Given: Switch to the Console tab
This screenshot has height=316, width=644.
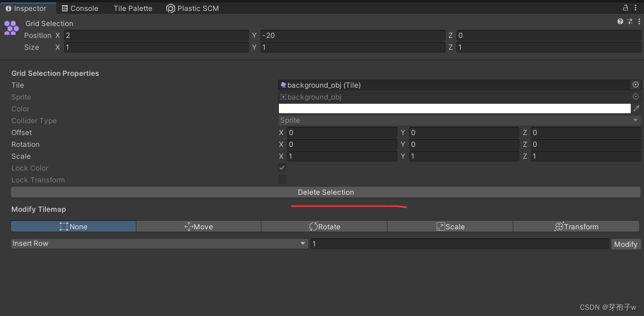Looking at the screenshot, I should pyautogui.click(x=80, y=8).
